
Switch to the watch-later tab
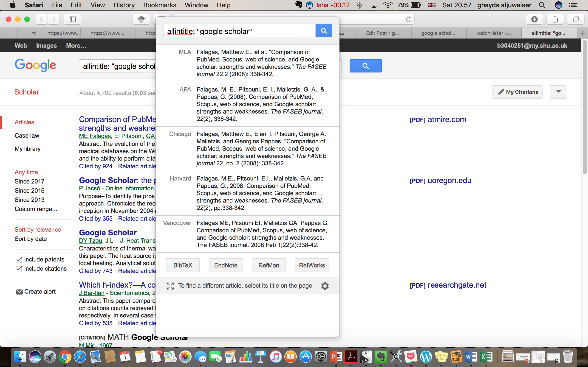coord(493,33)
